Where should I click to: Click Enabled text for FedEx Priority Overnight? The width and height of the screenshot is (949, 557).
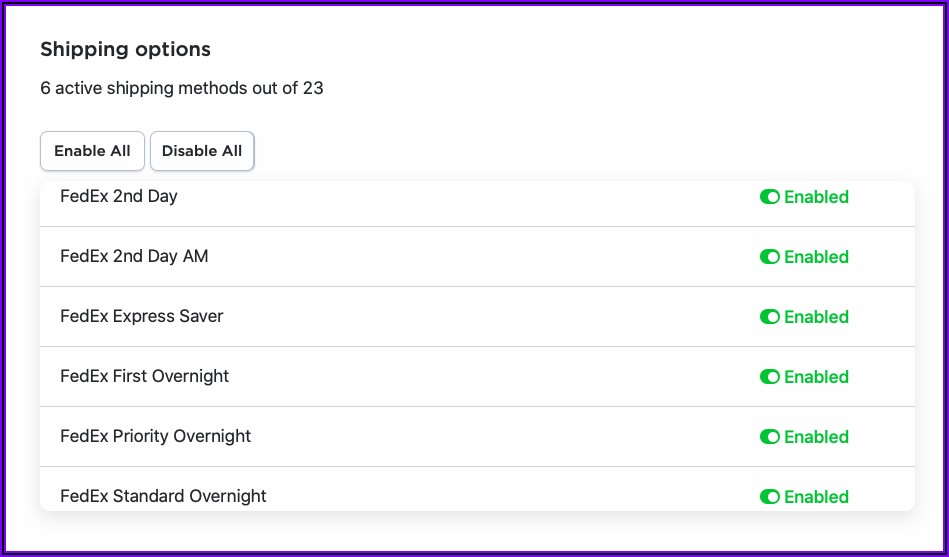click(x=816, y=437)
